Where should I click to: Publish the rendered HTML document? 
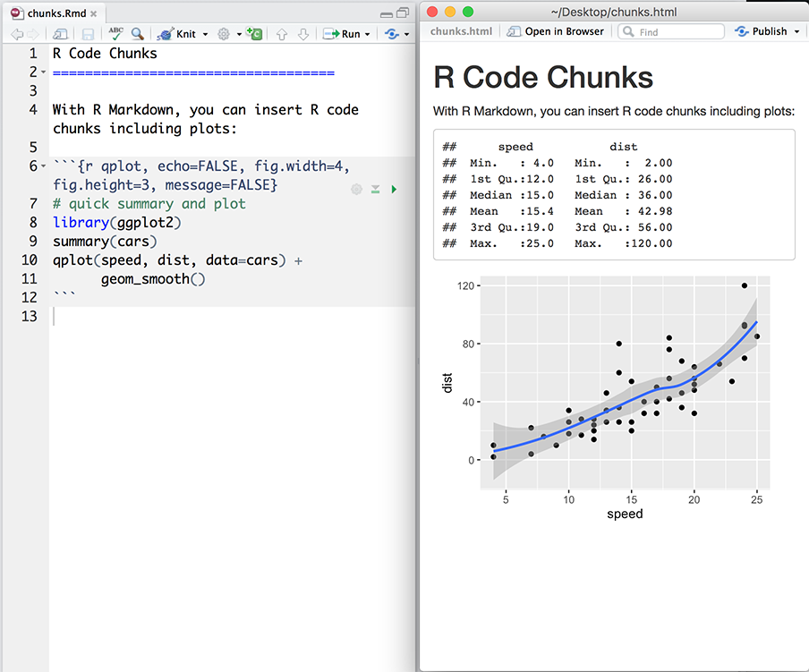761,31
